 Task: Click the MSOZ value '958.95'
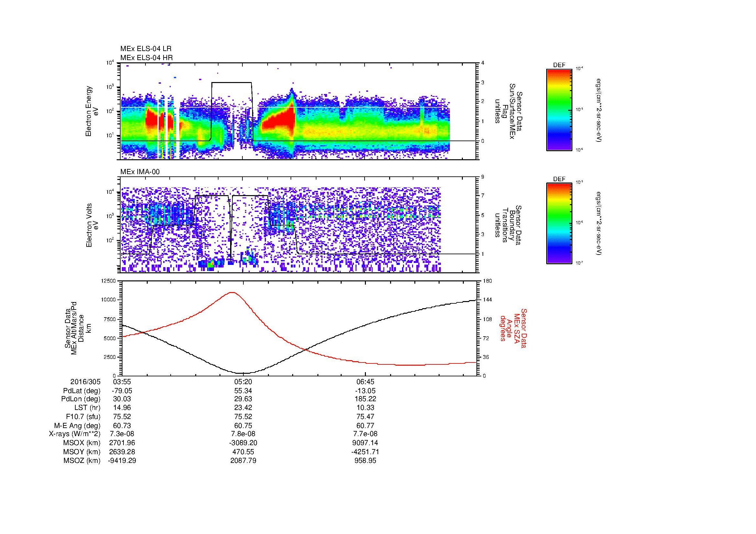click(365, 461)
